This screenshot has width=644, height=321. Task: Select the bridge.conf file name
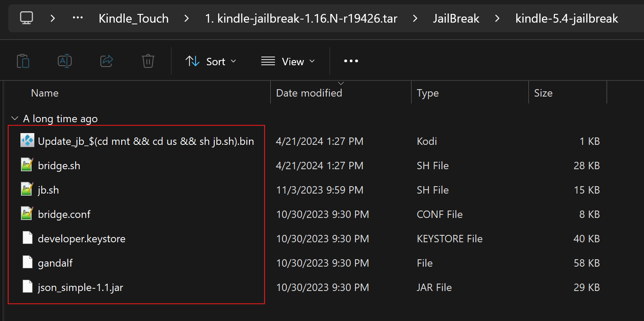pos(64,214)
